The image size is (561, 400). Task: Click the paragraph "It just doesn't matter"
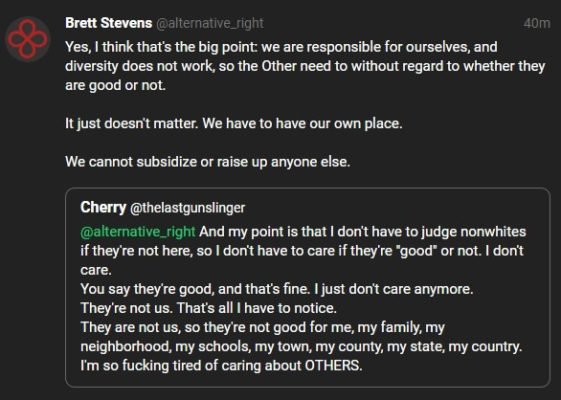click(234, 123)
